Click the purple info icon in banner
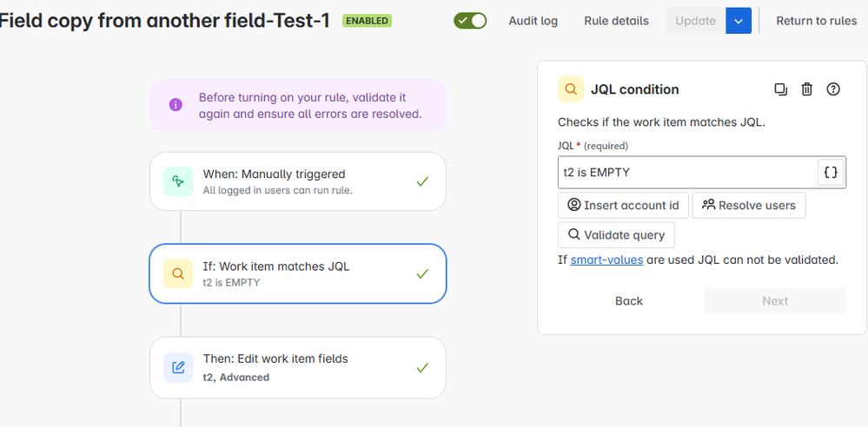868x427 pixels. pos(176,105)
